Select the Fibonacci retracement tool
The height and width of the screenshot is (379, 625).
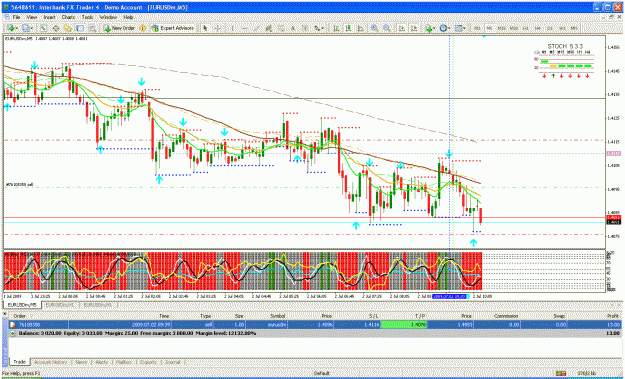pyautogui.click(x=281, y=28)
